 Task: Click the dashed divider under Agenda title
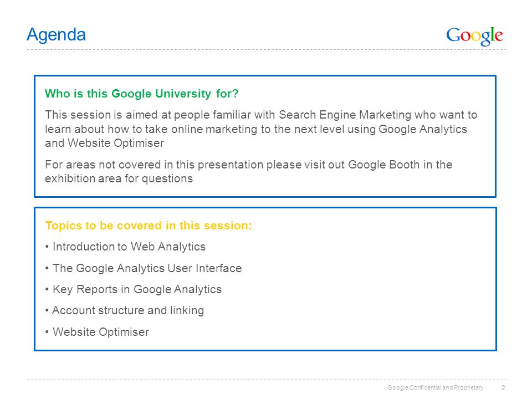(x=267, y=50)
